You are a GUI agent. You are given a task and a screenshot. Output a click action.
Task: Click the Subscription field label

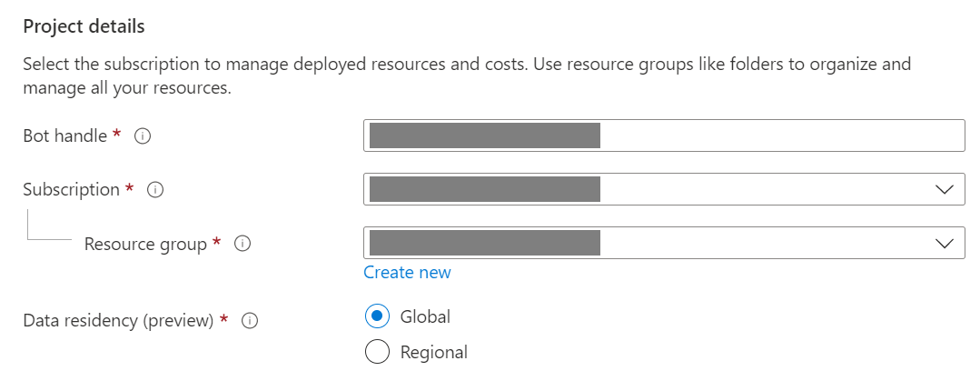click(x=71, y=189)
